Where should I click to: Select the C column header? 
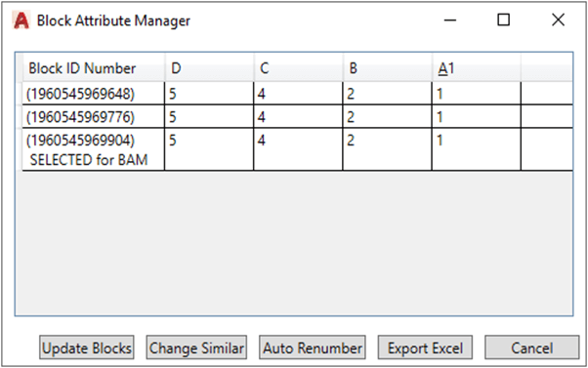[x=299, y=68]
